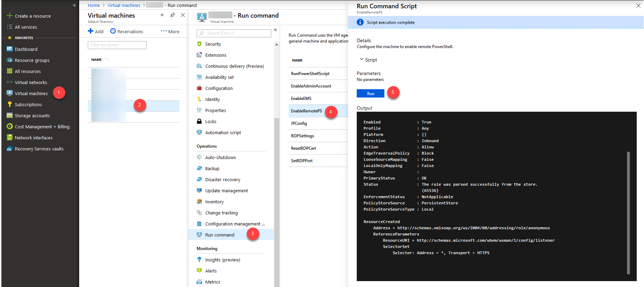Click the VM menu scrollbar up arrow
The image size is (644, 287).
pyautogui.click(x=277, y=45)
